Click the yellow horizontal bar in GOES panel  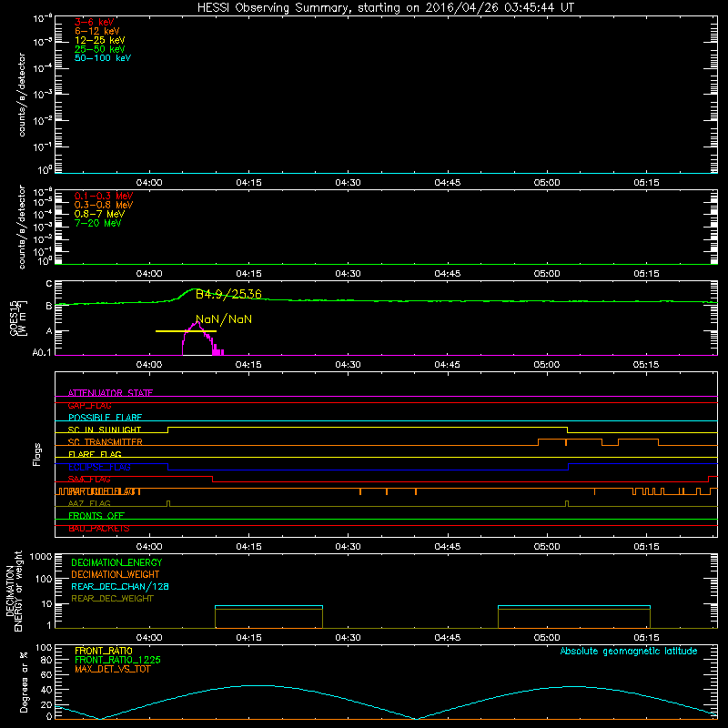coord(186,331)
